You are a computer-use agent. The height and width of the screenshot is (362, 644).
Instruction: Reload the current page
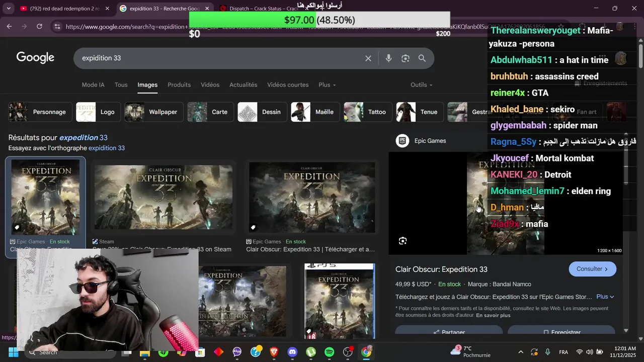coord(39,26)
